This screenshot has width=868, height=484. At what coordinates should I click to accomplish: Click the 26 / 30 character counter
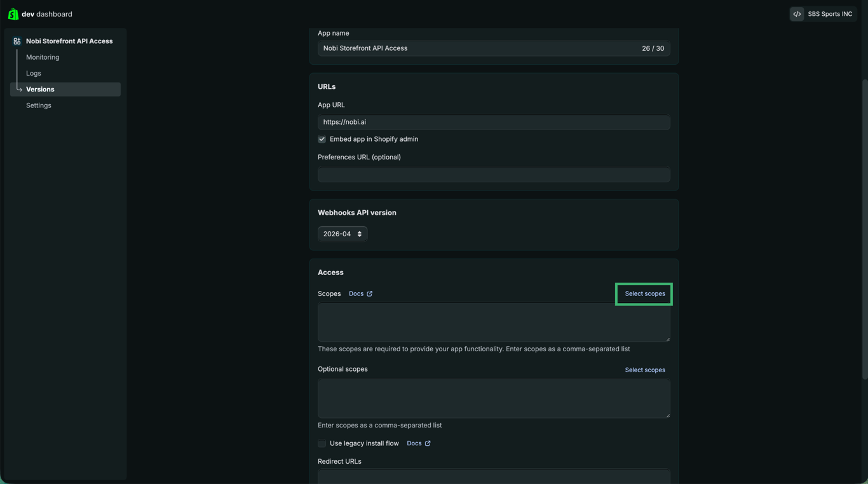click(x=653, y=48)
